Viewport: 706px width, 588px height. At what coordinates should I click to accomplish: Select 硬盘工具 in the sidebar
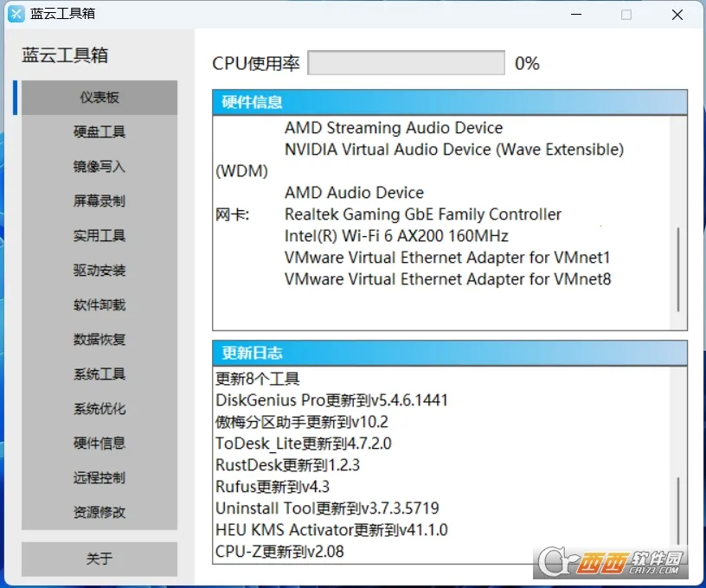point(99,132)
